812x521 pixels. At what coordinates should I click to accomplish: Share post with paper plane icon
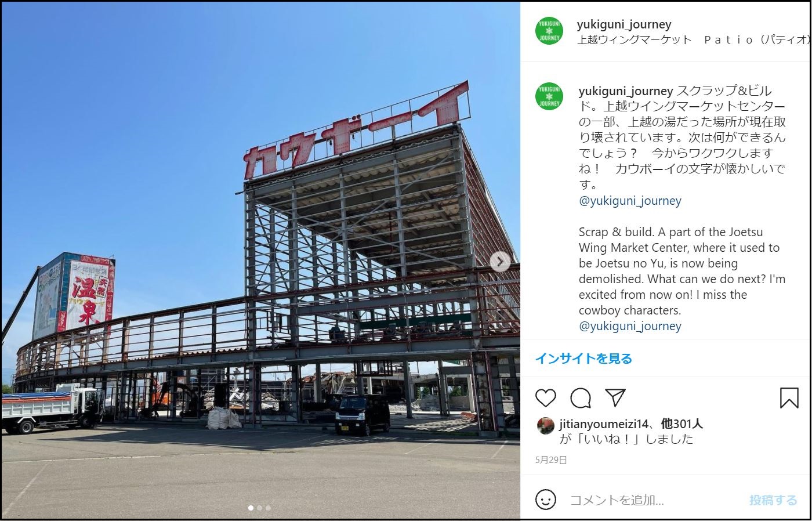click(615, 397)
